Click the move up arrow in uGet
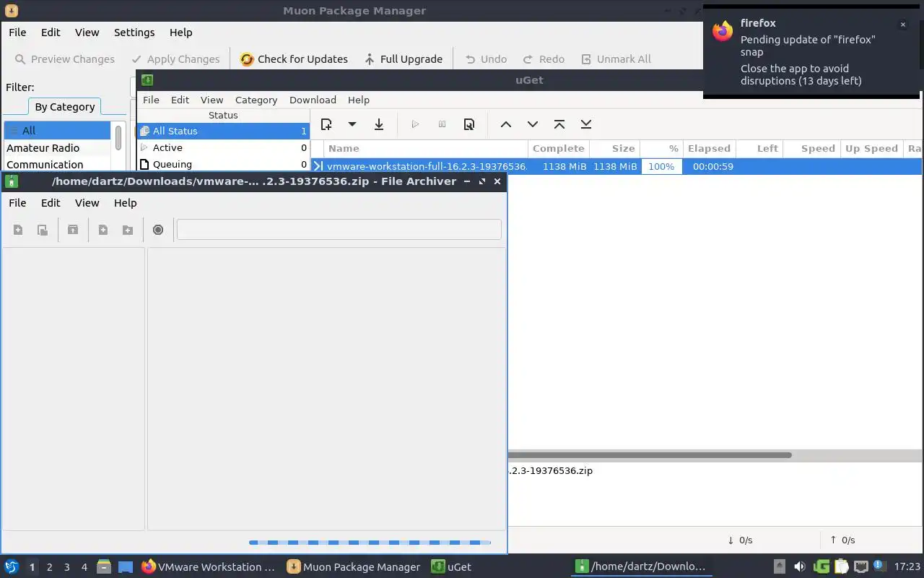This screenshot has height=578, width=924. coord(506,124)
